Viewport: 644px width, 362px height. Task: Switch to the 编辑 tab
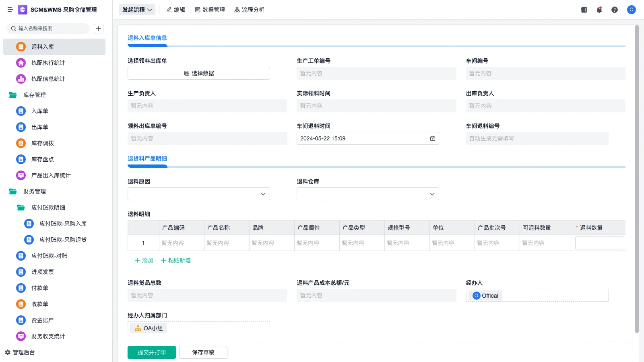[175, 10]
